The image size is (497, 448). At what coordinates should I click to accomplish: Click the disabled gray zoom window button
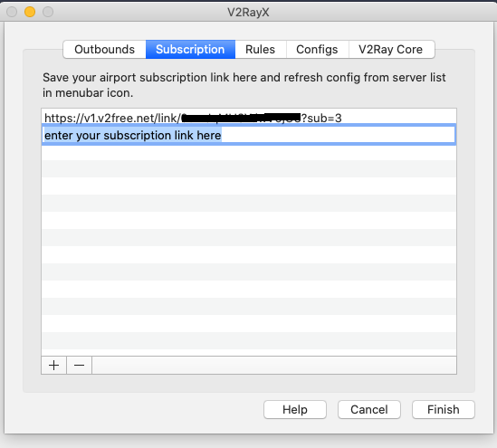(x=48, y=12)
